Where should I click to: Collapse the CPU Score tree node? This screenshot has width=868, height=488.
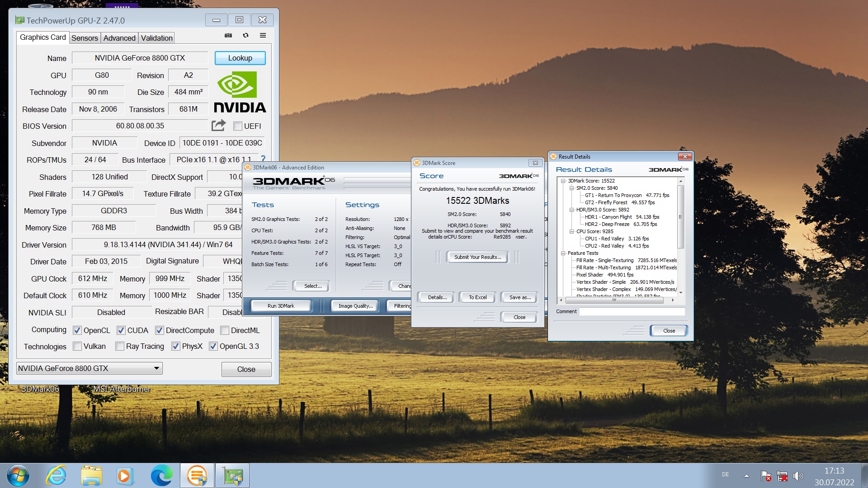pyautogui.click(x=571, y=231)
